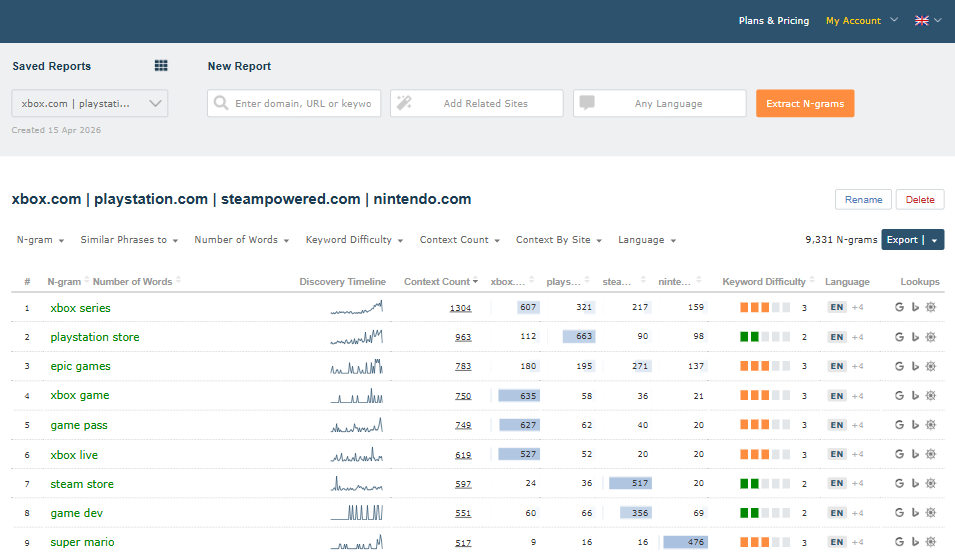The width and height of the screenshot is (955, 555).
Task: Open the third lookup icon for xbox series
Action: tap(931, 307)
